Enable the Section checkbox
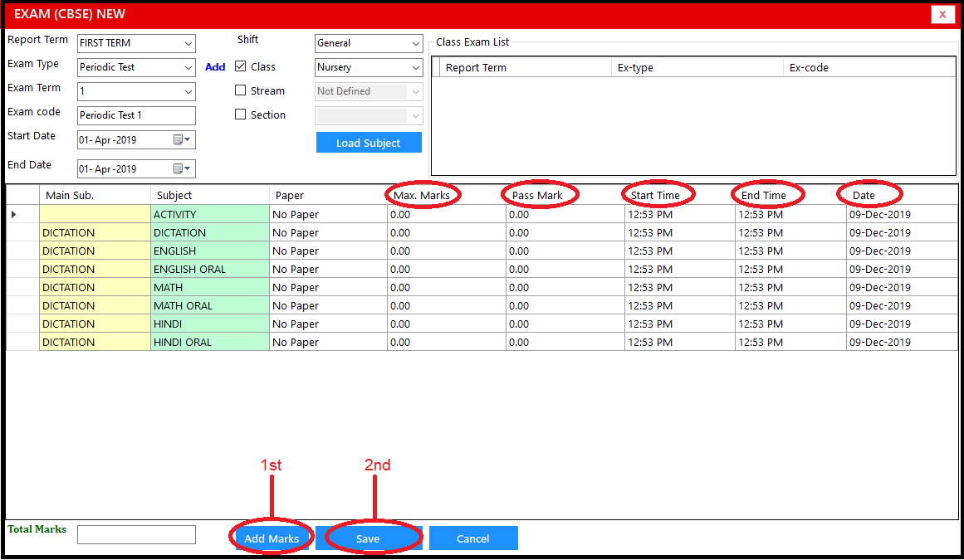The height and width of the screenshot is (560, 964). pyautogui.click(x=241, y=114)
